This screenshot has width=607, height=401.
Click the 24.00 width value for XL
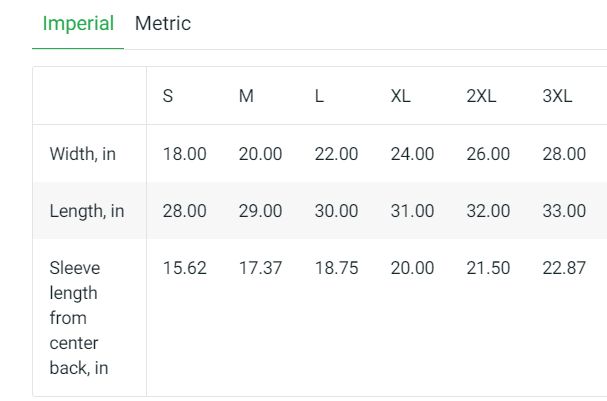coord(412,154)
